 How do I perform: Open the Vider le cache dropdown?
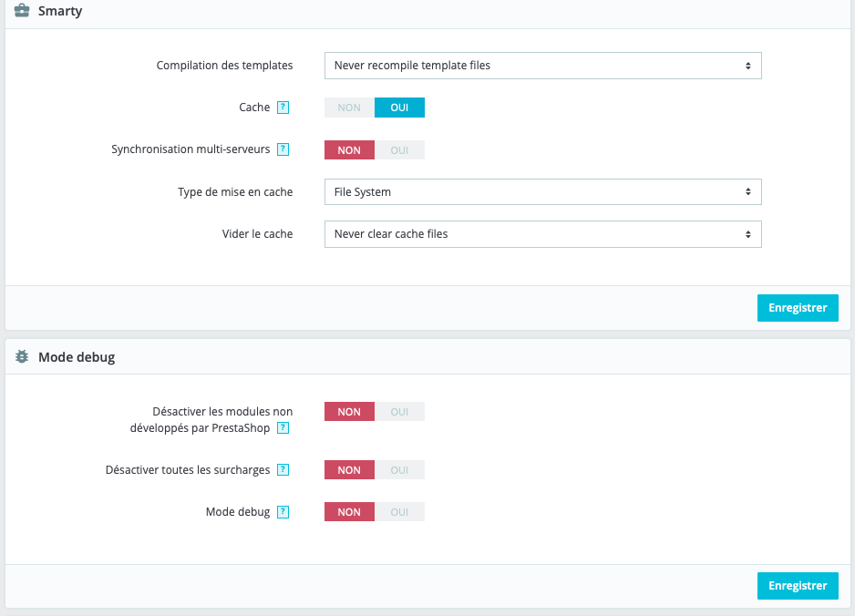[x=542, y=234]
